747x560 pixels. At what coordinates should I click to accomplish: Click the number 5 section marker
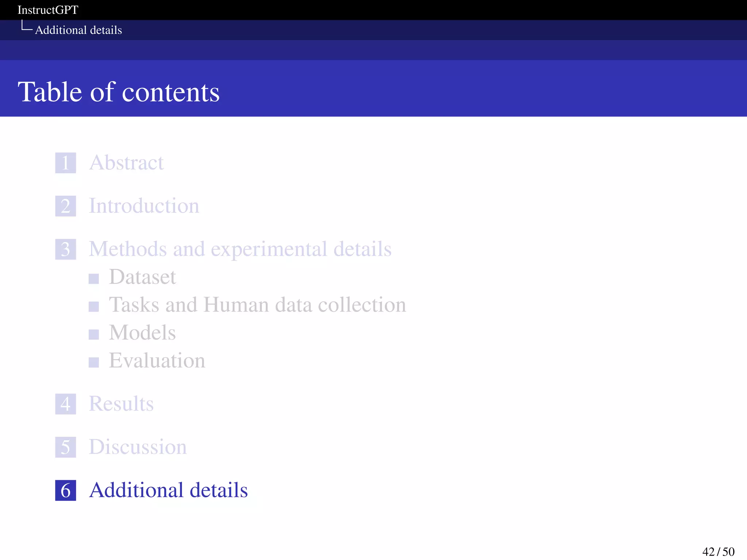(x=66, y=447)
